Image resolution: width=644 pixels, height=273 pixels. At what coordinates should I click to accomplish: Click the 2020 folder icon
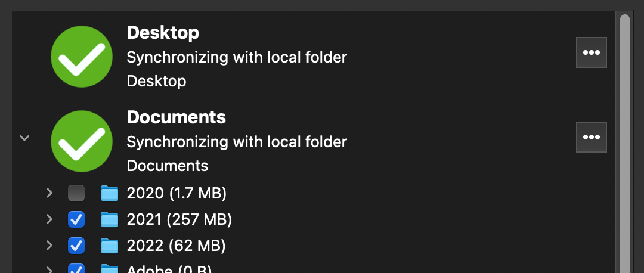pos(110,193)
